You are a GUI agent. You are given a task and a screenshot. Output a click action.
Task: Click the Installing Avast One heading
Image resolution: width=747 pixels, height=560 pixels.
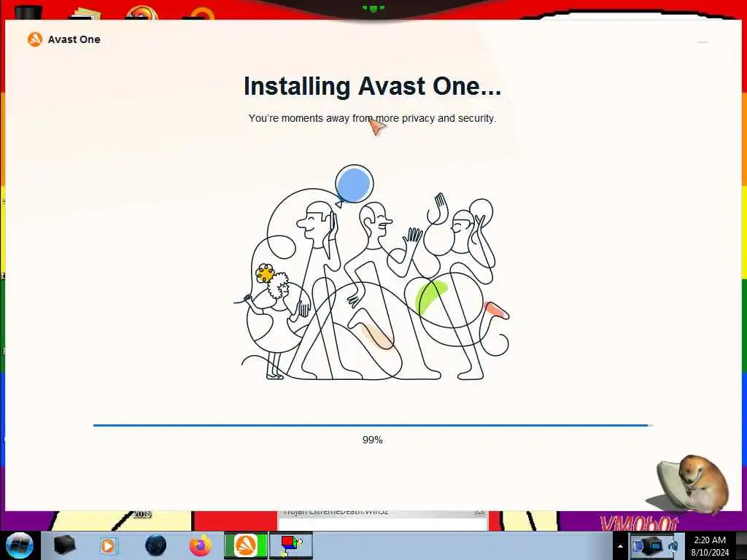tap(373, 86)
